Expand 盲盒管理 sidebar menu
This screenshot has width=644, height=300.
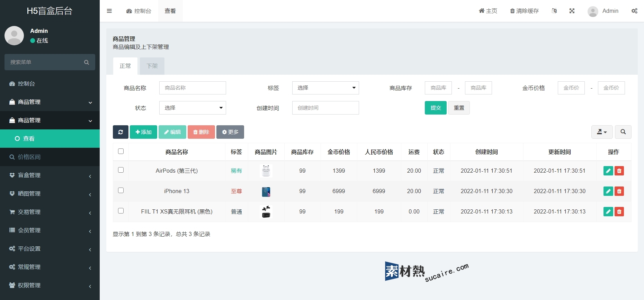(x=50, y=175)
